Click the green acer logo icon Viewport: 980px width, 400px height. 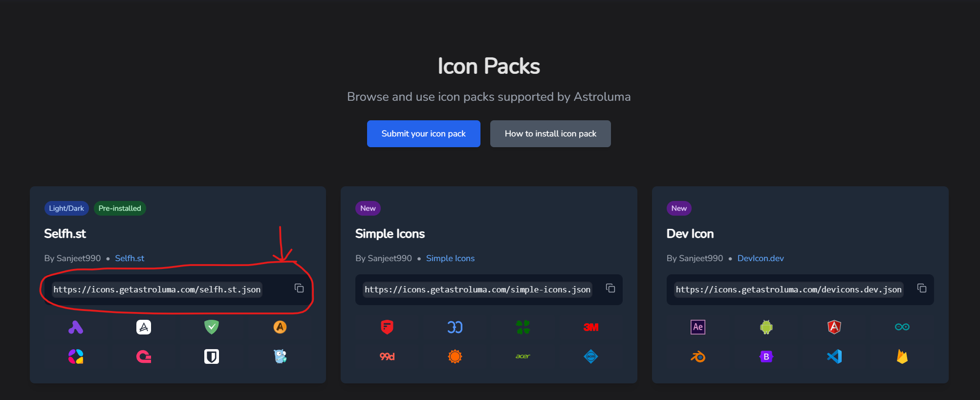pos(523,356)
